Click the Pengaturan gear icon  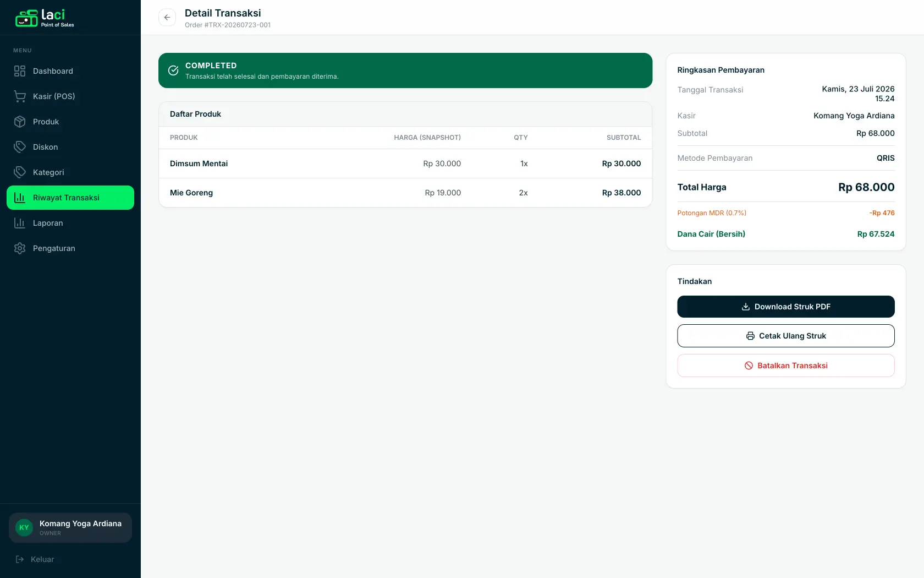20,248
